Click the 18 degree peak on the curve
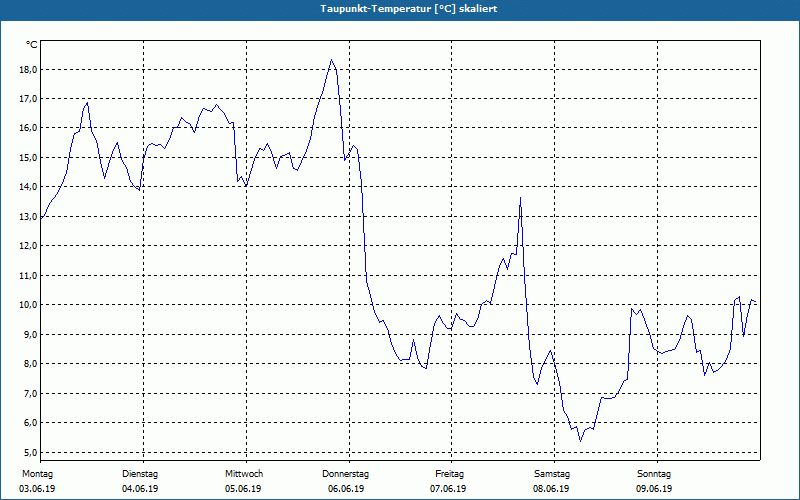Screen dimensions: 800x500 coord(332,60)
